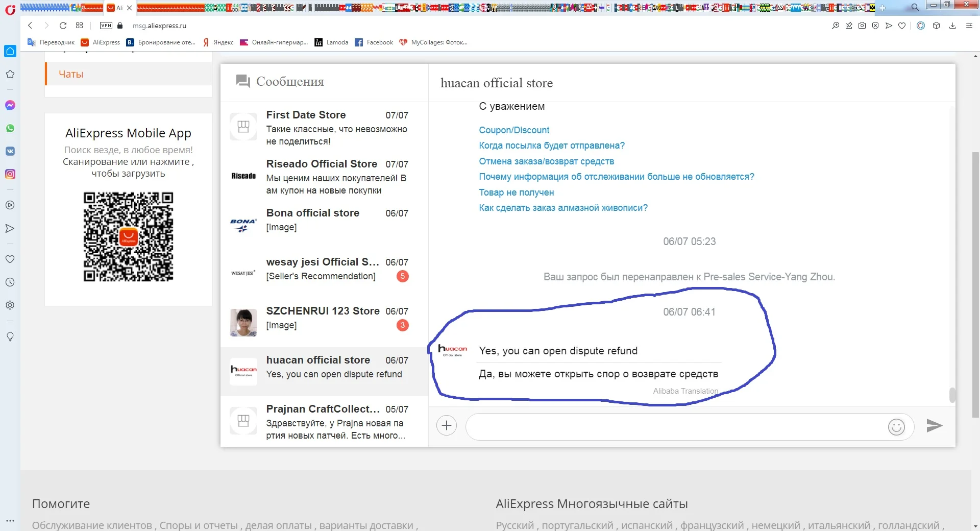Open sidebar heart bookmarks panel

click(x=10, y=259)
